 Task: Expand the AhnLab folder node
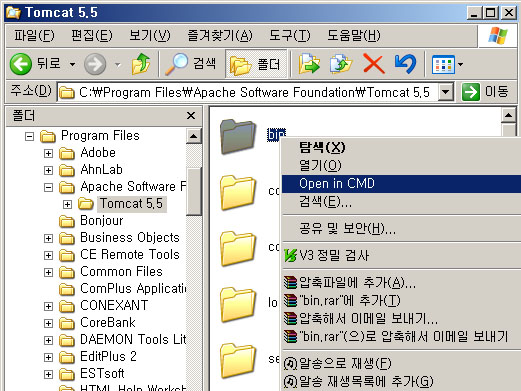click(48, 170)
